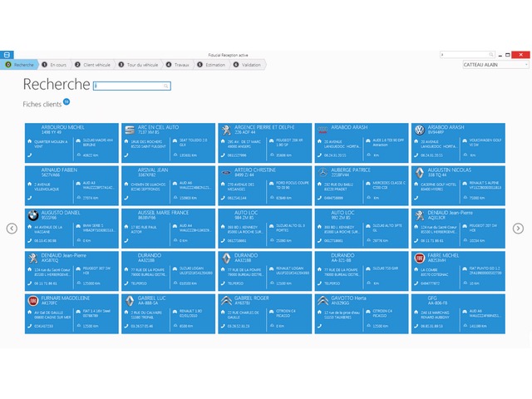Click Fiches clients heading

(x=42, y=104)
